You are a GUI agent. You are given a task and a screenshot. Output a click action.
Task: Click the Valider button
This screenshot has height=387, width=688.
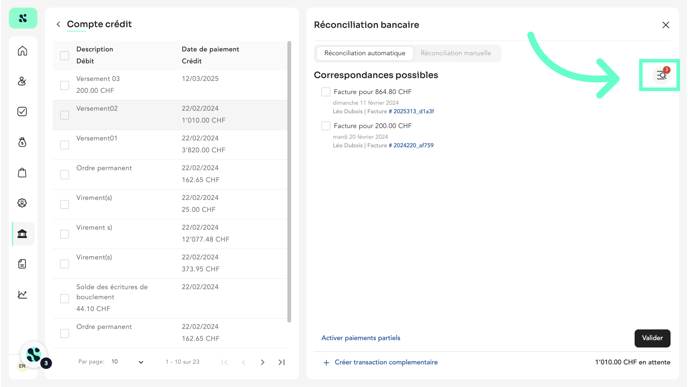[652, 338]
